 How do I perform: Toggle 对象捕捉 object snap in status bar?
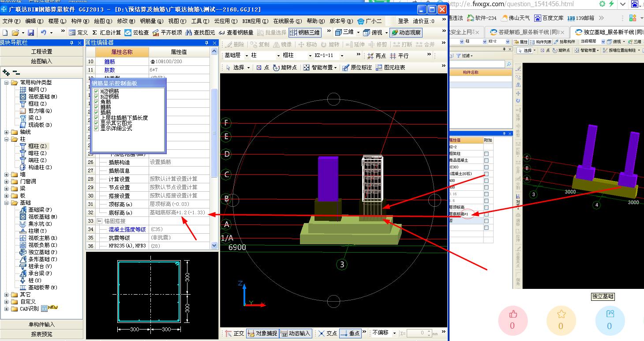262,333
